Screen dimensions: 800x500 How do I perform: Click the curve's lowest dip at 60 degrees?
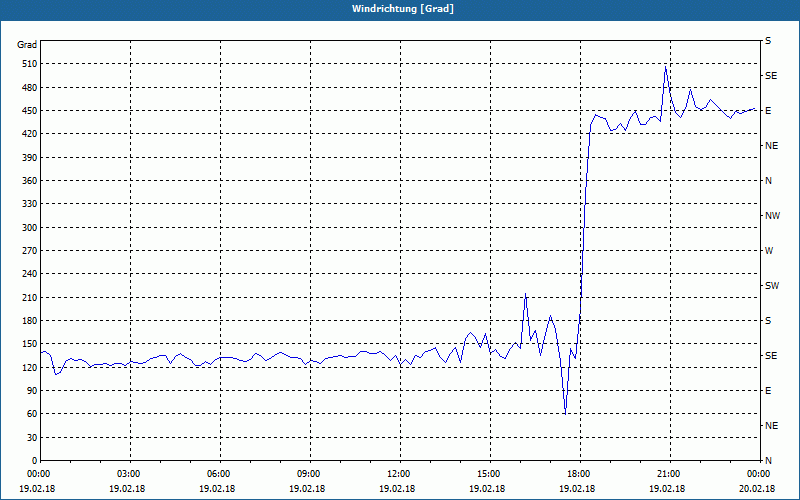(565, 413)
